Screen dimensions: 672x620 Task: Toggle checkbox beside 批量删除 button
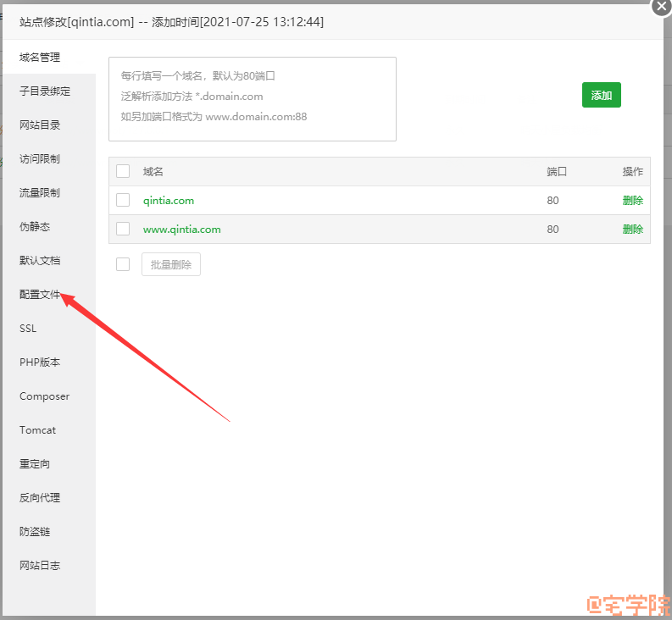point(123,264)
